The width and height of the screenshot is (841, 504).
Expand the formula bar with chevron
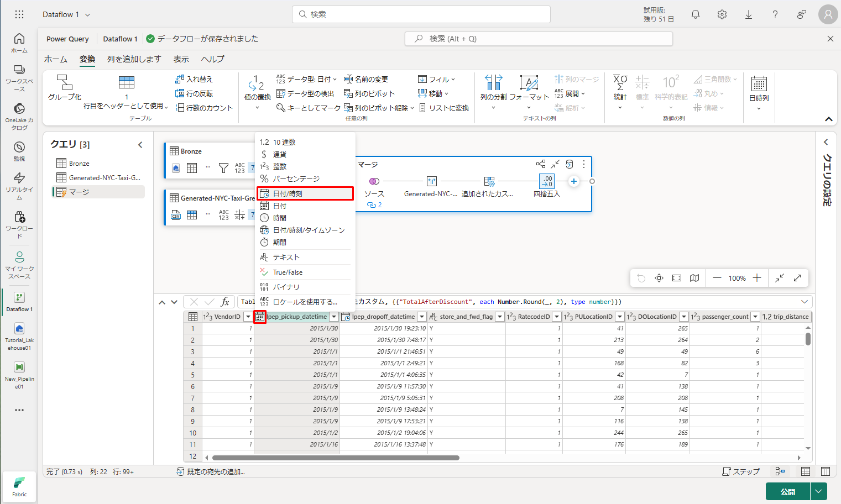coord(805,302)
